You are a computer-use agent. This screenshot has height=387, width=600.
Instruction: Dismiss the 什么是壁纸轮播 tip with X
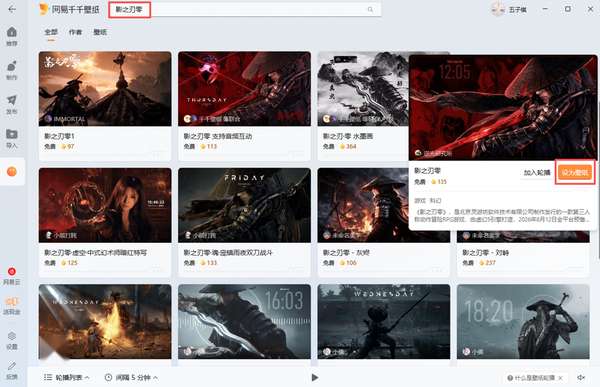561,378
